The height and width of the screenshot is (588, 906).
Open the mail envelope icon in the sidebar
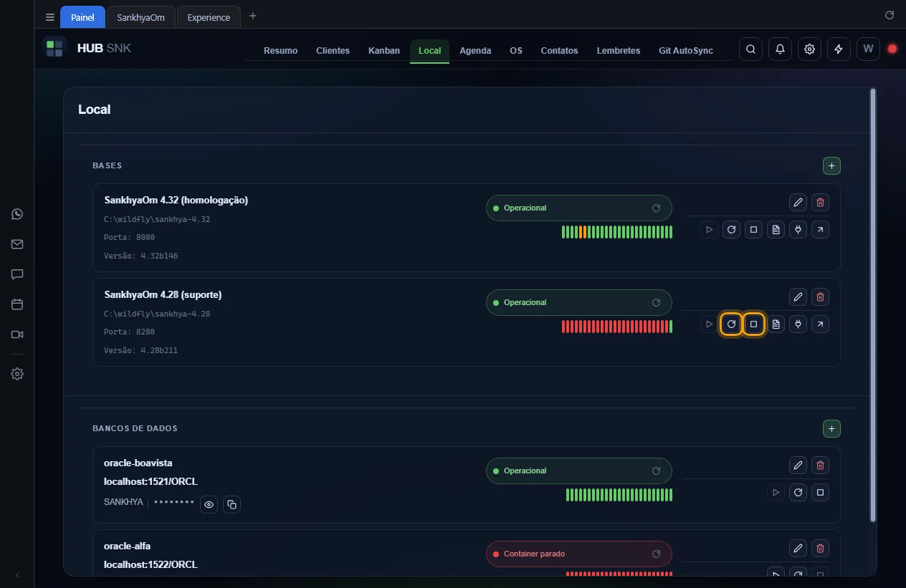(17, 244)
